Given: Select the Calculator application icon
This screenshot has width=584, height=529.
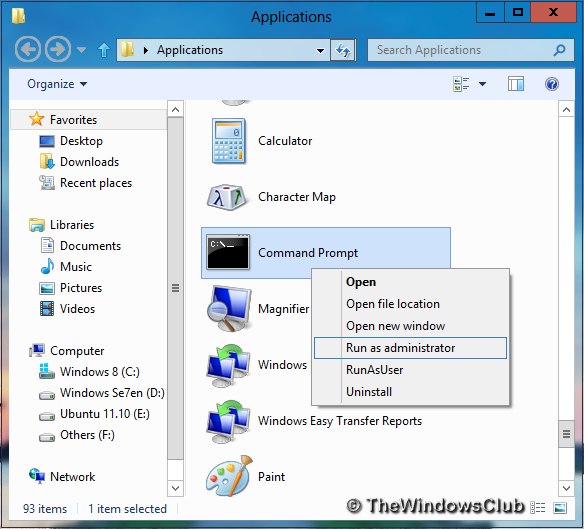Looking at the screenshot, I should point(228,141).
